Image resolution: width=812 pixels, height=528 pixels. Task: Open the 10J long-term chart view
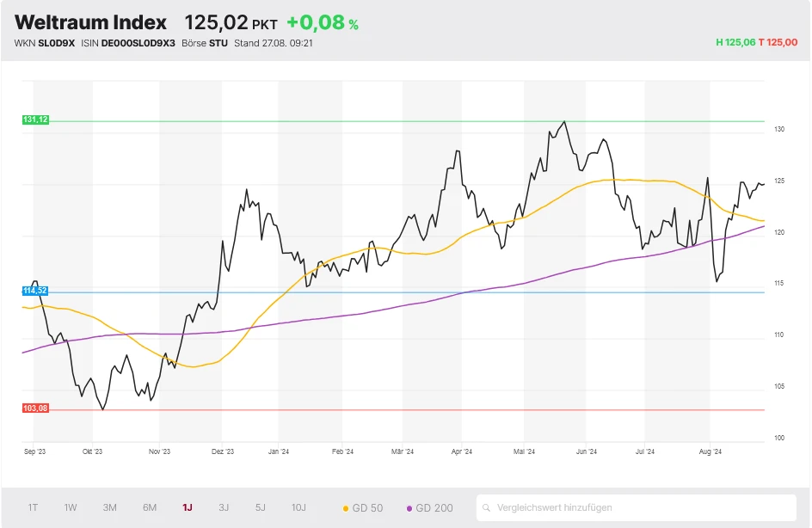pos(299,507)
